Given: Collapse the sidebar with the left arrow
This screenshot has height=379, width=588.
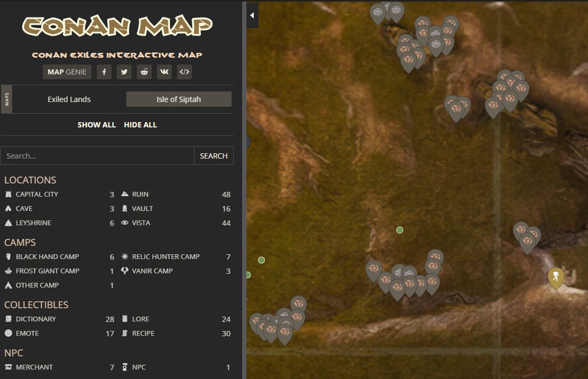Looking at the screenshot, I should coord(252,15).
